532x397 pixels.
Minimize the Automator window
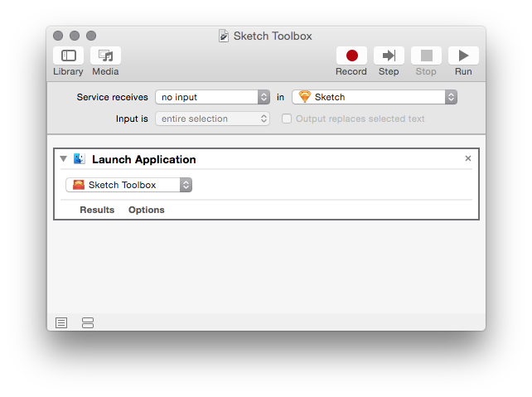(75, 36)
